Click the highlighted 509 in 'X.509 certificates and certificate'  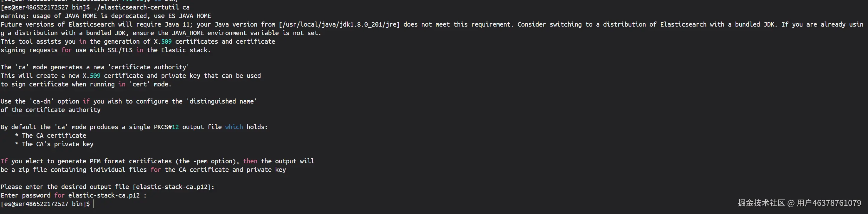point(166,41)
